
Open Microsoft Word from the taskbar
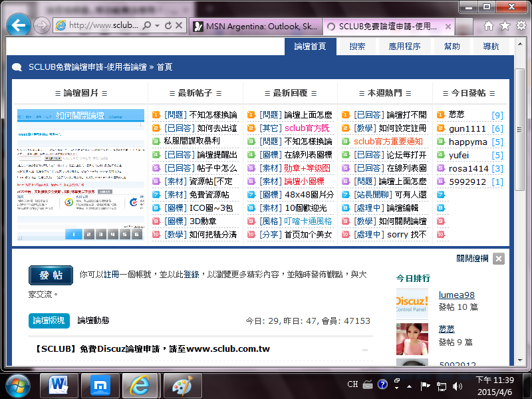coord(59,386)
